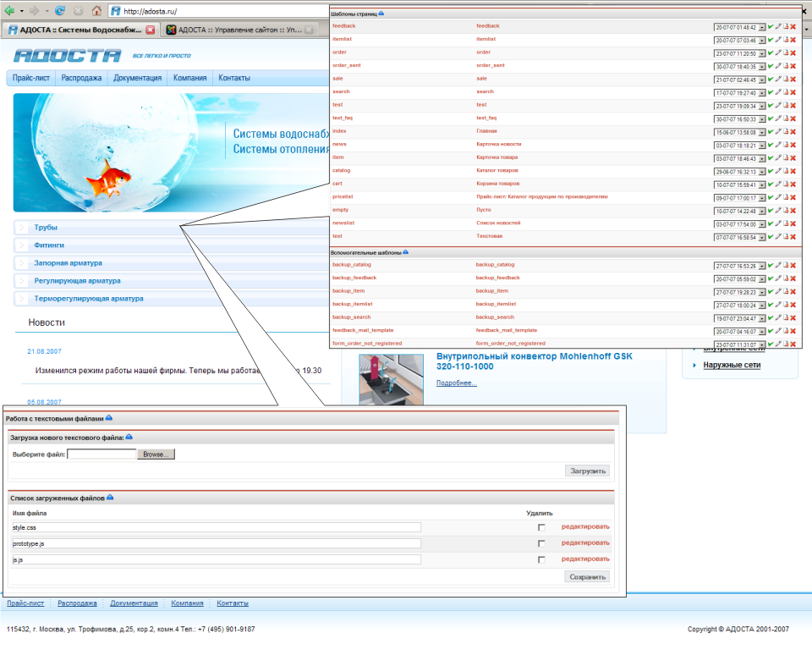Tick the delete checkbox for prototype.js

click(541, 543)
